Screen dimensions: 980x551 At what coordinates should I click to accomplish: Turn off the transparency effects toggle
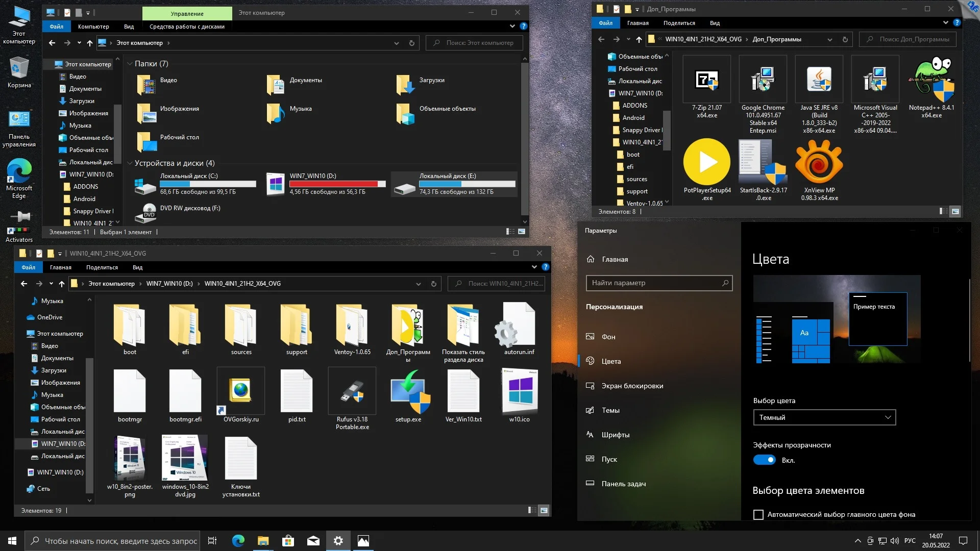tap(764, 460)
